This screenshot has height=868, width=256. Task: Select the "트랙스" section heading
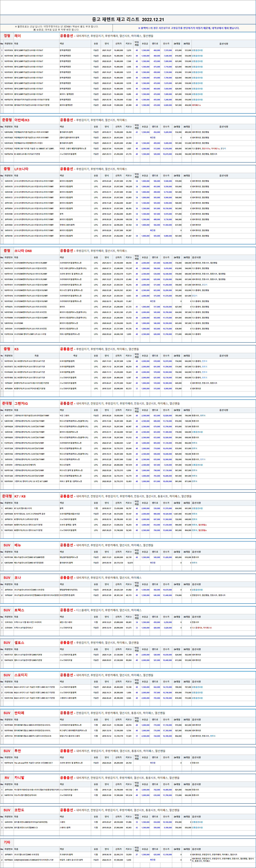(x=19, y=610)
